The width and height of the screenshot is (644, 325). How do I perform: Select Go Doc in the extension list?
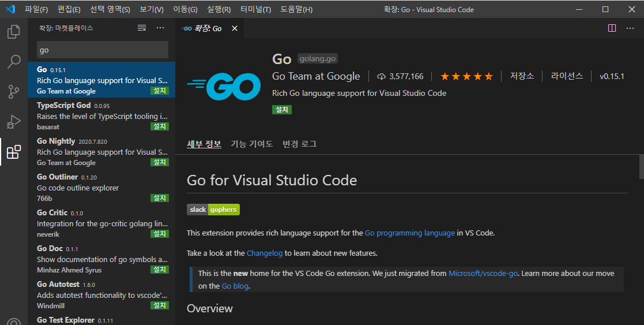tap(101, 259)
